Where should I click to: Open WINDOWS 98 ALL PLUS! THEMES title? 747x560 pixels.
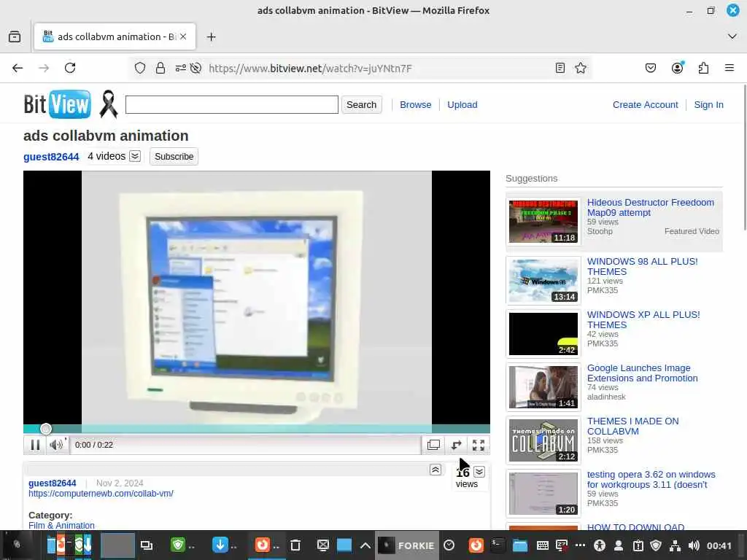pos(642,267)
